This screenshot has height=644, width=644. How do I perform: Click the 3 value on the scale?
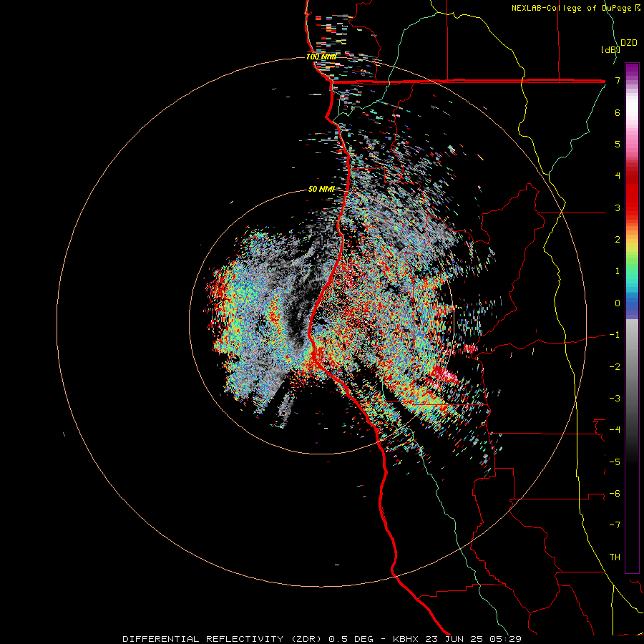click(618, 208)
